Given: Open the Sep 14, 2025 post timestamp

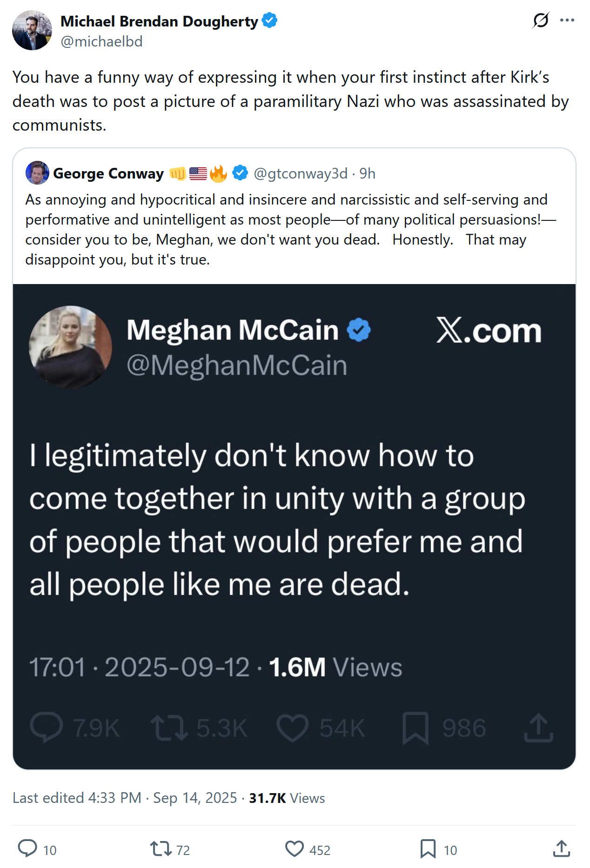Looking at the screenshot, I should coord(195,798).
